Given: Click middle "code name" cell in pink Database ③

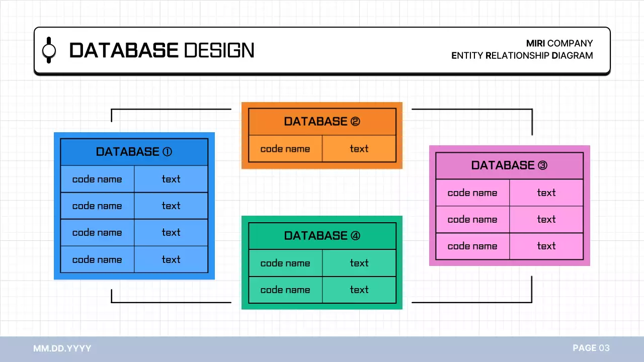Looking at the screenshot, I should pyautogui.click(x=472, y=220).
